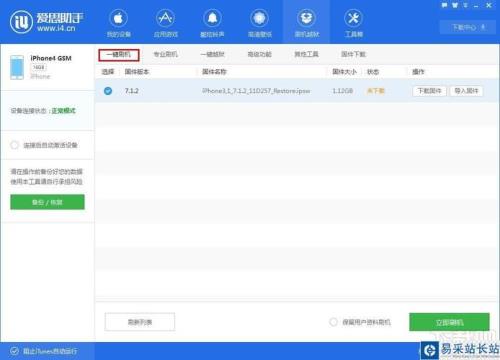Switch to 其他工具 tab

pyautogui.click(x=307, y=54)
